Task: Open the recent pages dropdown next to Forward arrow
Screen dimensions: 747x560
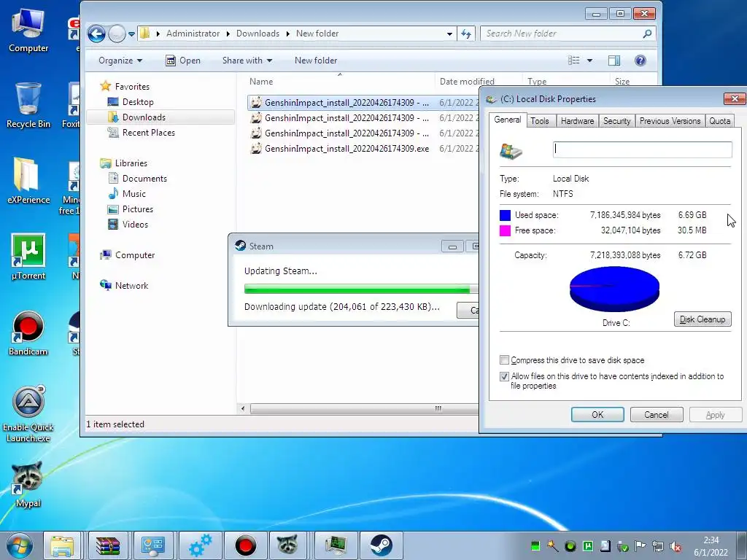Action: coord(131,34)
